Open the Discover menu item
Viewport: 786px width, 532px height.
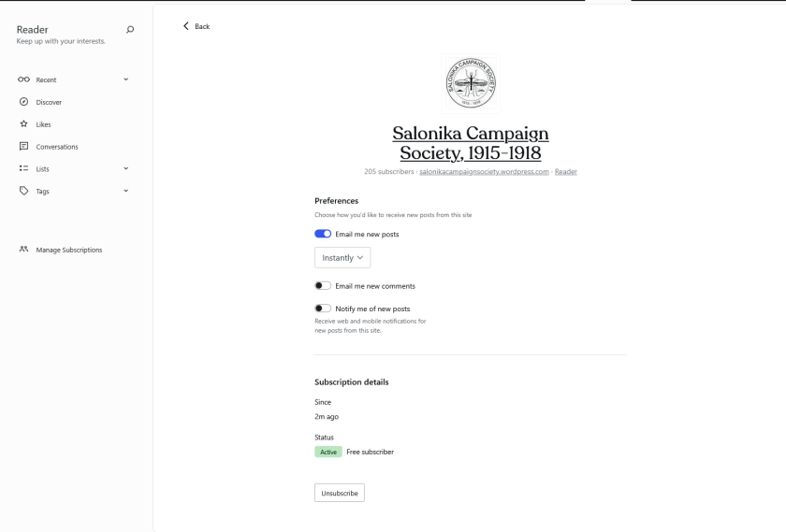click(49, 102)
